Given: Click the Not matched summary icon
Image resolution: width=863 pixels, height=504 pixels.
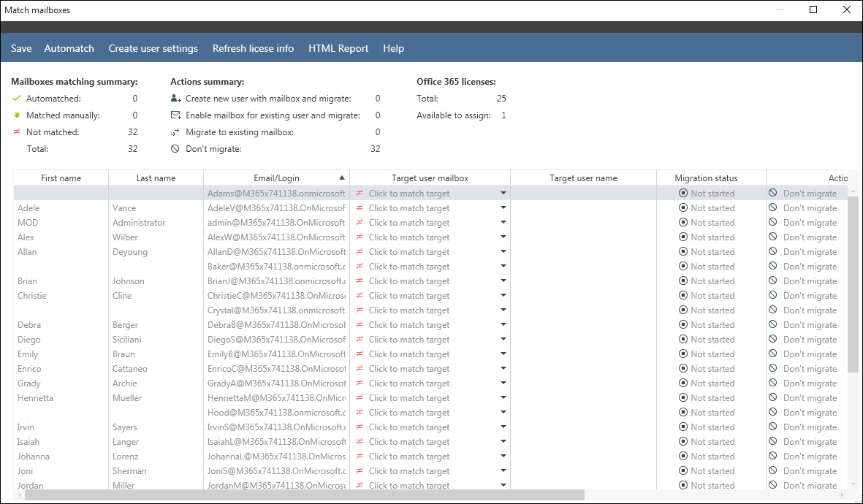Looking at the screenshot, I should click(x=17, y=132).
